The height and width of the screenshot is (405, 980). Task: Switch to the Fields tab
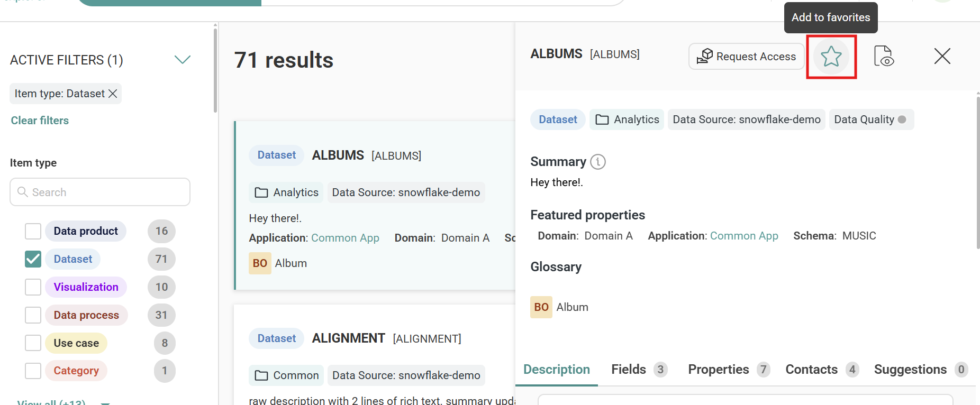[629, 369]
